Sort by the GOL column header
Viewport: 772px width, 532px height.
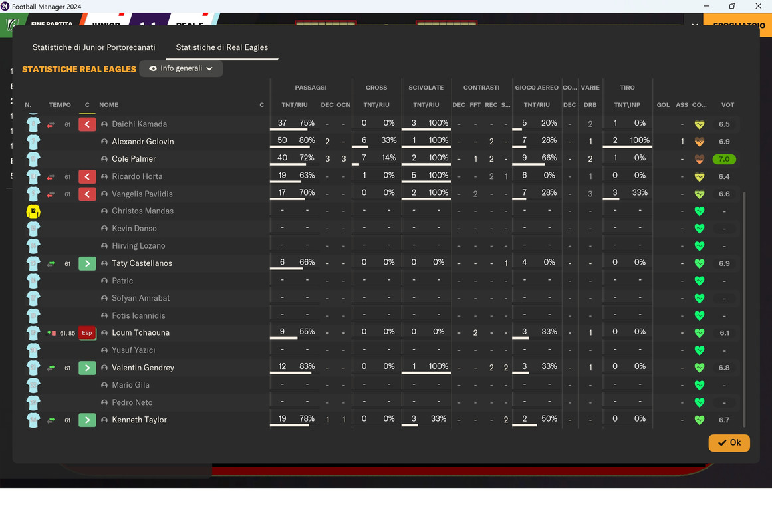tap(663, 105)
